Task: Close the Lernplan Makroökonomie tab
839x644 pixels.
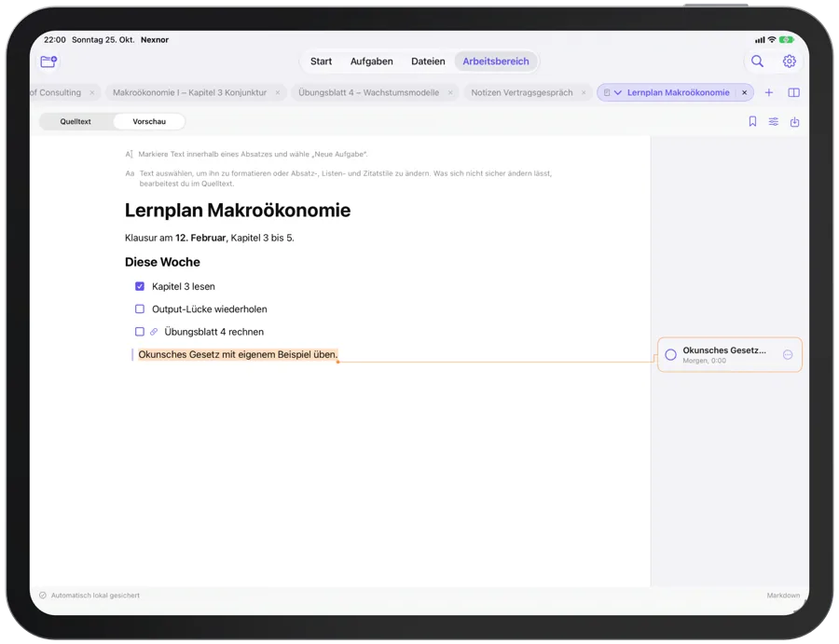Action: (x=744, y=92)
